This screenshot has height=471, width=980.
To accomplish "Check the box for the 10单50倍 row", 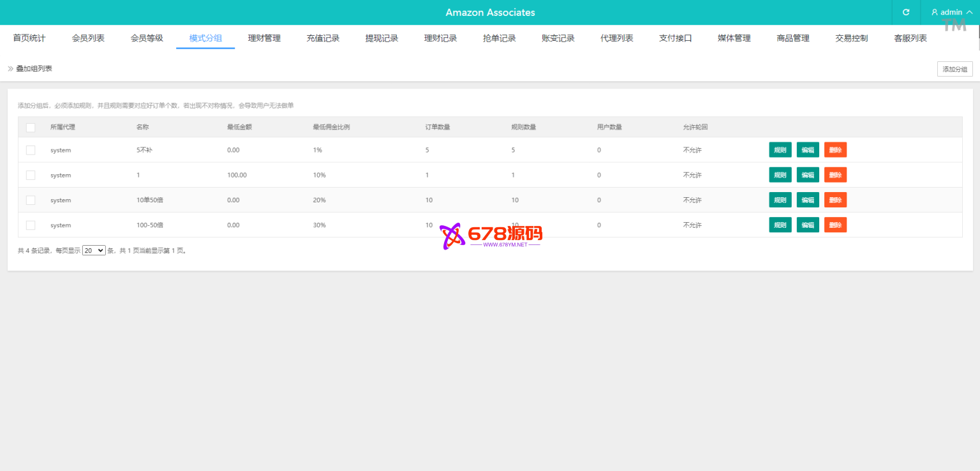I will tap(31, 200).
